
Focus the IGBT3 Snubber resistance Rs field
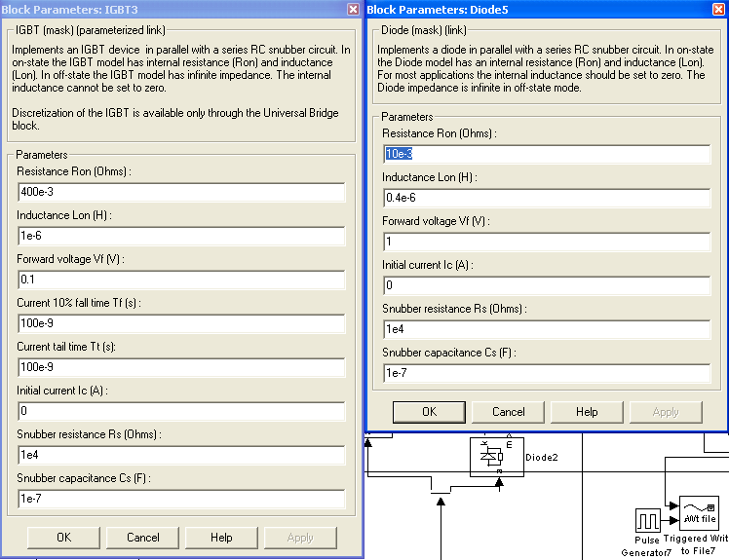(181, 455)
